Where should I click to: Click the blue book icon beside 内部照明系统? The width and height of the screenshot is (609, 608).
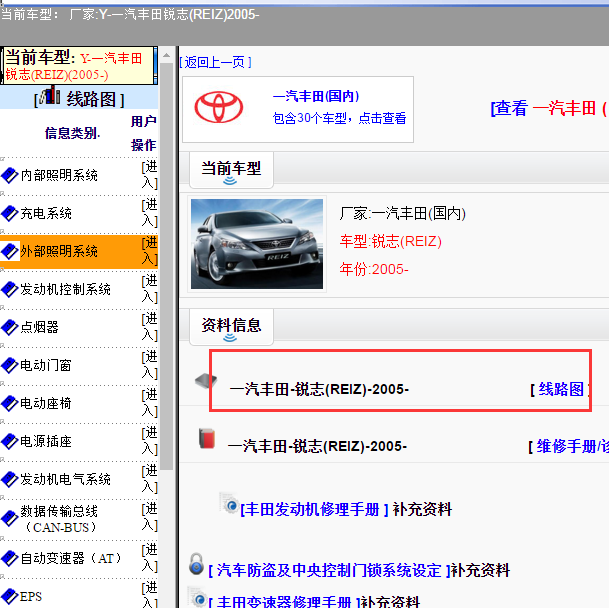[x=10, y=175]
